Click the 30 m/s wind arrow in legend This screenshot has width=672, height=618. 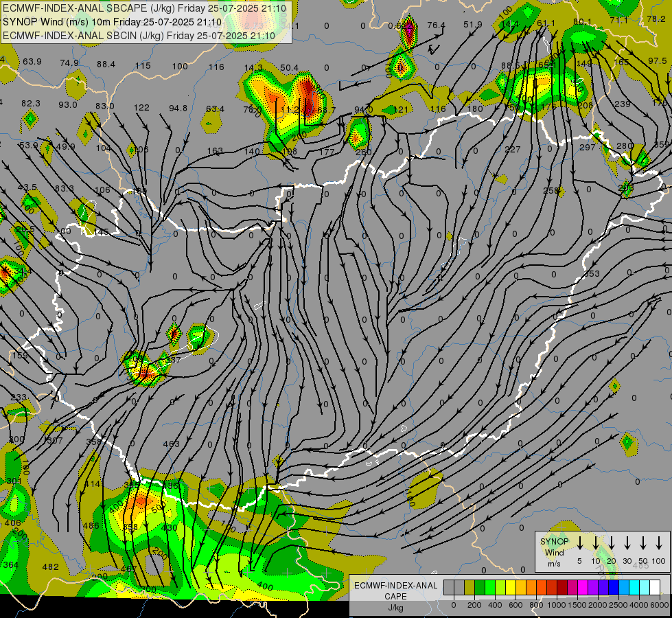627,543
